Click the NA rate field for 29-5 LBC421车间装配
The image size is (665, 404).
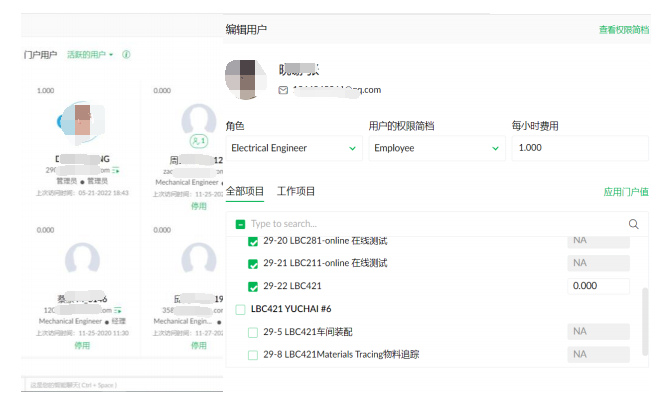598,332
